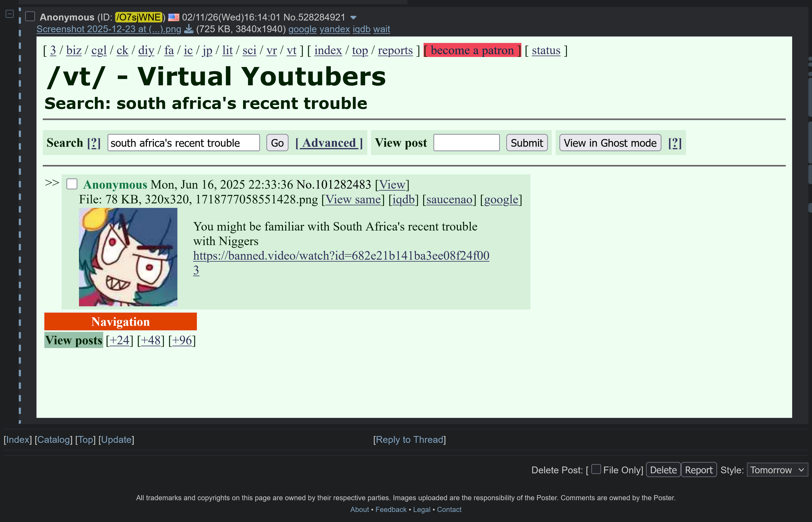Screen dimensions: 812x522
Task: Collapse the post with minus icon
Action: (9, 14)
